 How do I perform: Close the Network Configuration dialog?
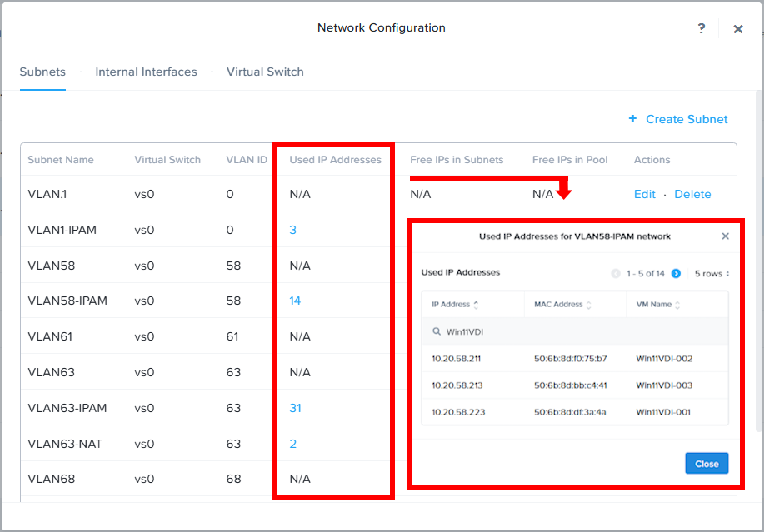[737, 29]
